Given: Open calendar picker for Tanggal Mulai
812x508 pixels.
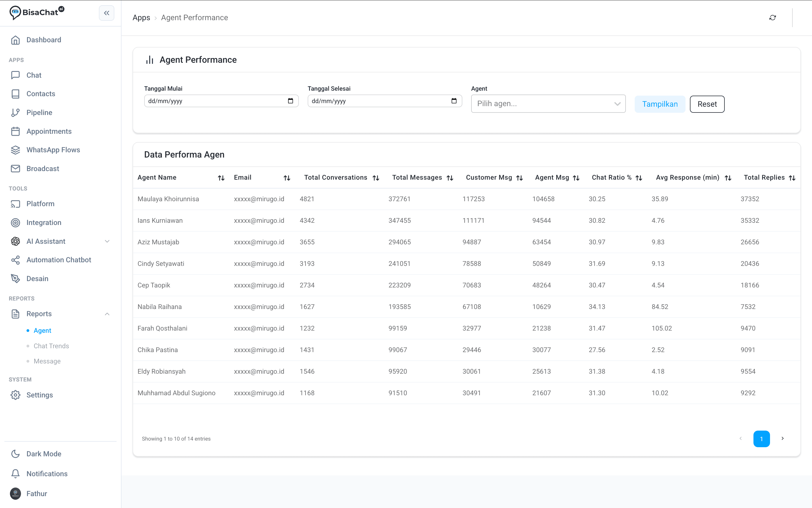Looking at the screenshot, I should tap(290, 101).
